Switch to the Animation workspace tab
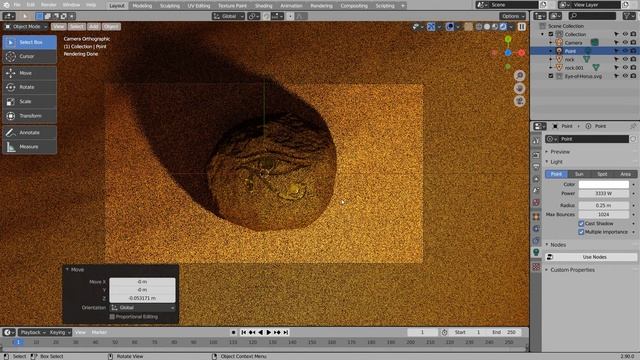The height and width of the screenshot is (360, 640). [x=291, y=6]
